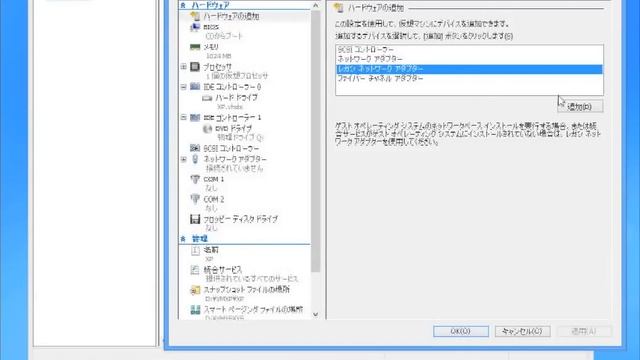640x360 pixels.
Task: Click the settings tree's scrollbar thumb
Action: click(316, 141)
